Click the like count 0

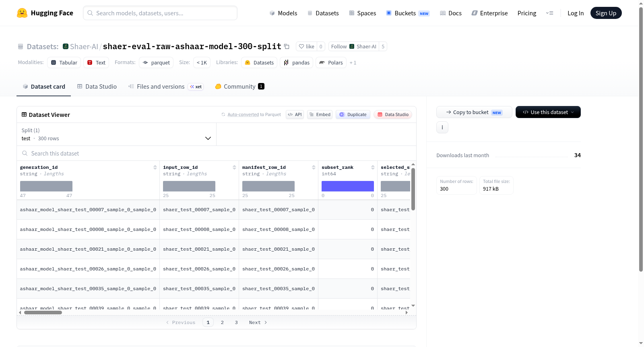[321, 46]
